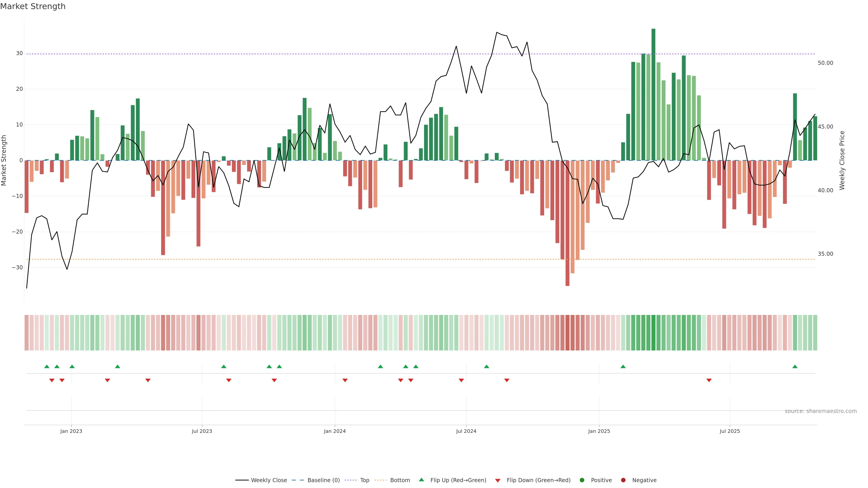868x488 pixels.
Task: Click the last red flip-down marker
Action: coord(709,380)
